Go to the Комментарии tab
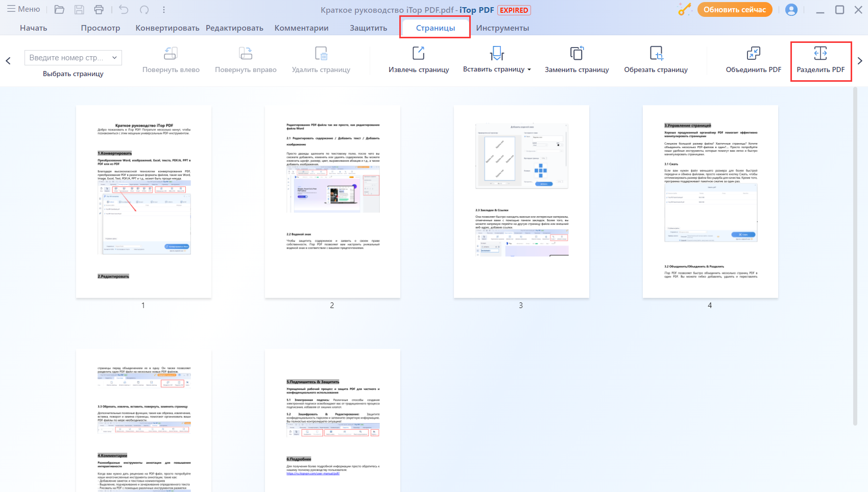The image size is (868, 492). (301, 28)
